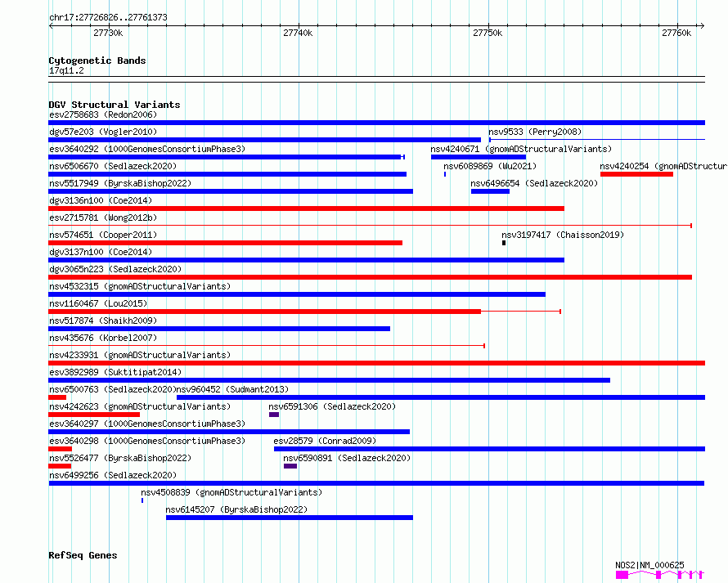Viewport: 728px width, 583px height.
Task: Click the red nsv4240254 variant bar
Action: 636,174
